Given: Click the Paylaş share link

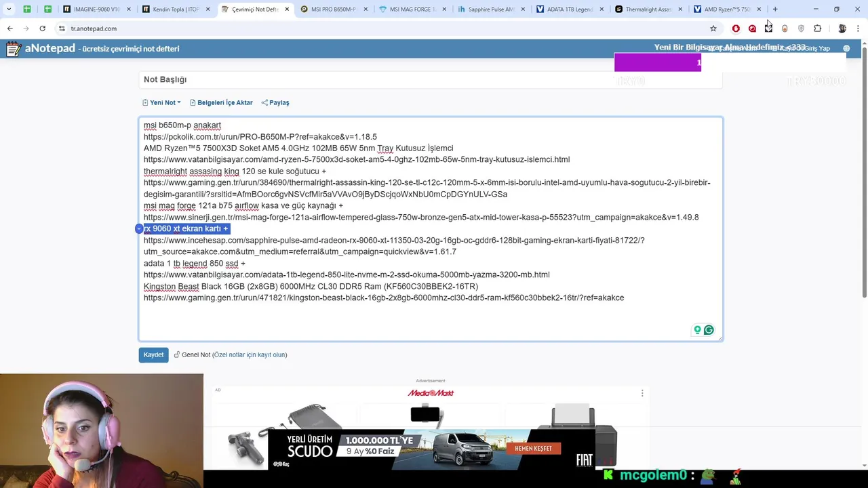Looking at the screenshot, I should tap(275, 102).
